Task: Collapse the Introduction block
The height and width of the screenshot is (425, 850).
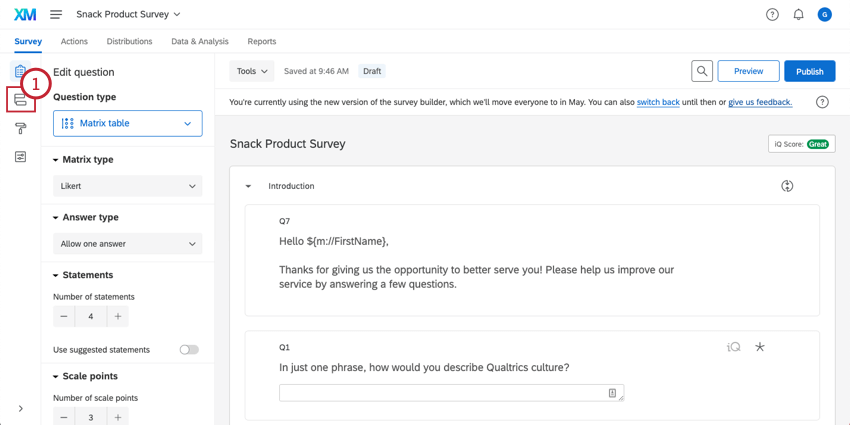Action: (x=249, y=186)
